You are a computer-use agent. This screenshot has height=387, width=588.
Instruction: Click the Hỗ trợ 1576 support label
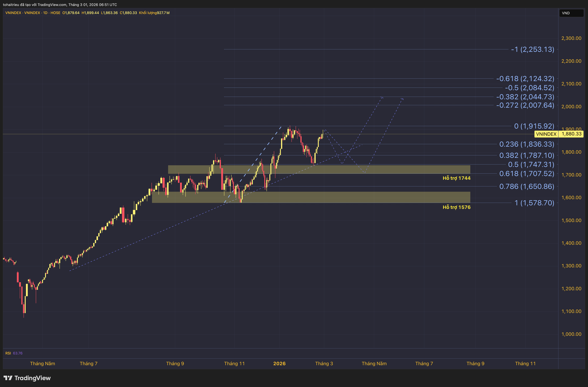pos(457,207)
